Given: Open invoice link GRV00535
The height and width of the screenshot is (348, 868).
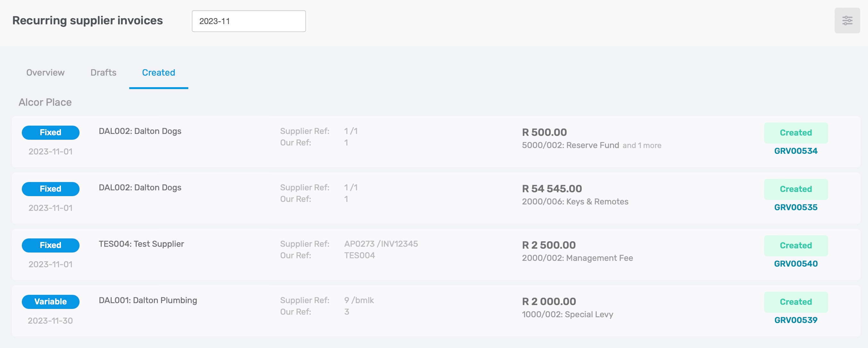Looking at the screenshot, I should (x=796, y=207).
